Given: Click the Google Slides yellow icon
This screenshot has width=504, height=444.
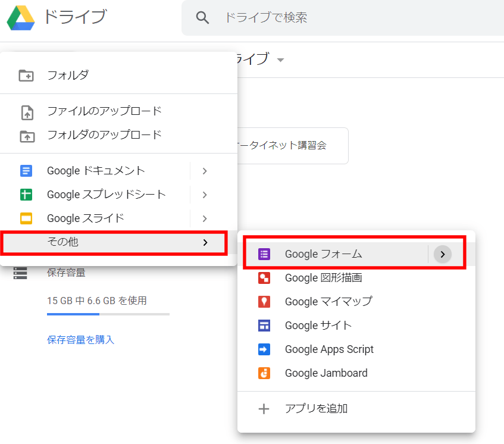Looking at the screenshot, I should [x=26, y=218].
